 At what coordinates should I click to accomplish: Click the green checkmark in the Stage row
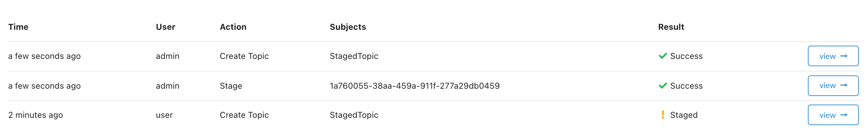click(663, 86)
